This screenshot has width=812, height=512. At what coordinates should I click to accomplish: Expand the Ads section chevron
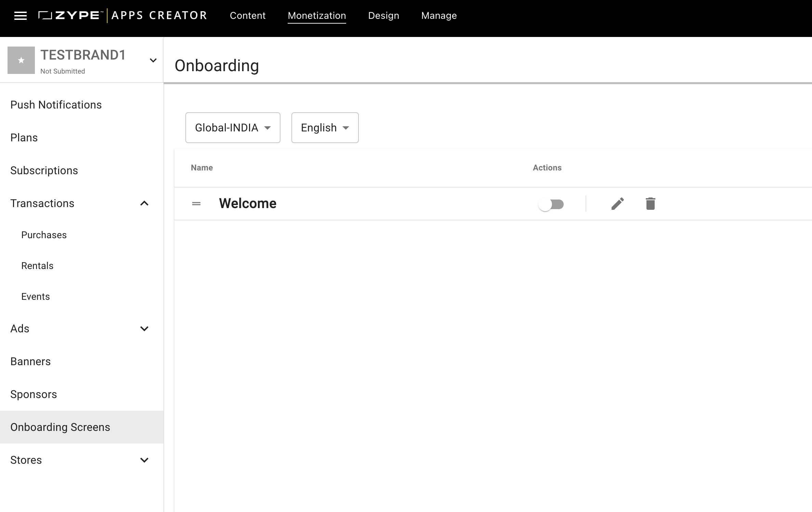pyautogui.click(x=144, y=329)
